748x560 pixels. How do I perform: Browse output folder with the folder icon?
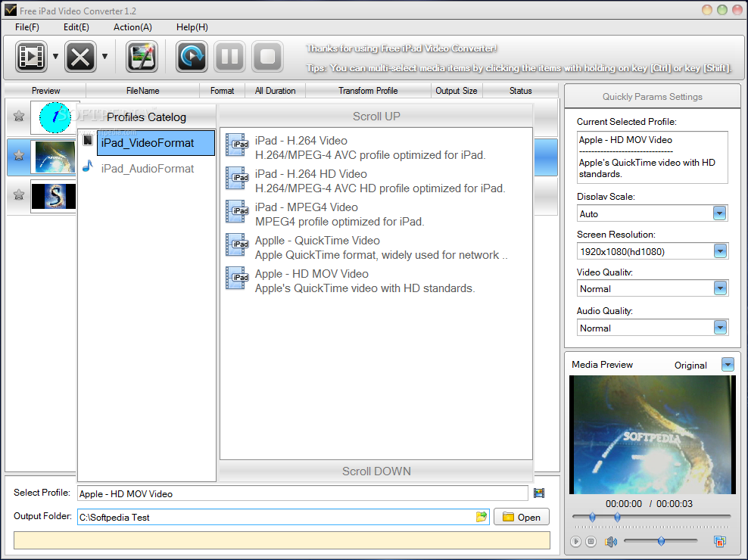click(x=482, y=517)
